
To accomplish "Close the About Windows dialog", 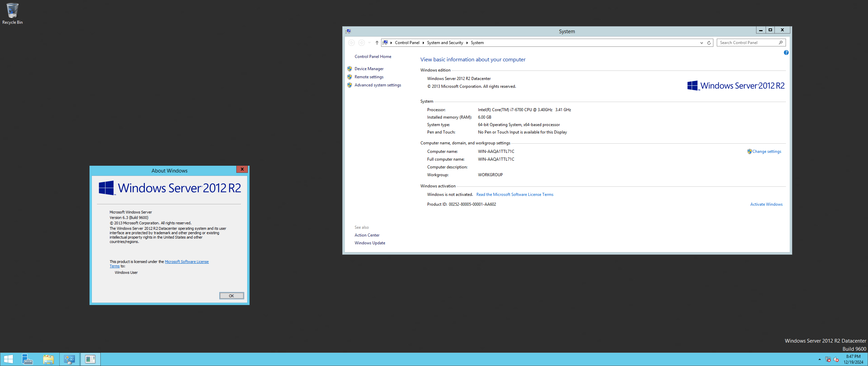I will pos(242,169).
